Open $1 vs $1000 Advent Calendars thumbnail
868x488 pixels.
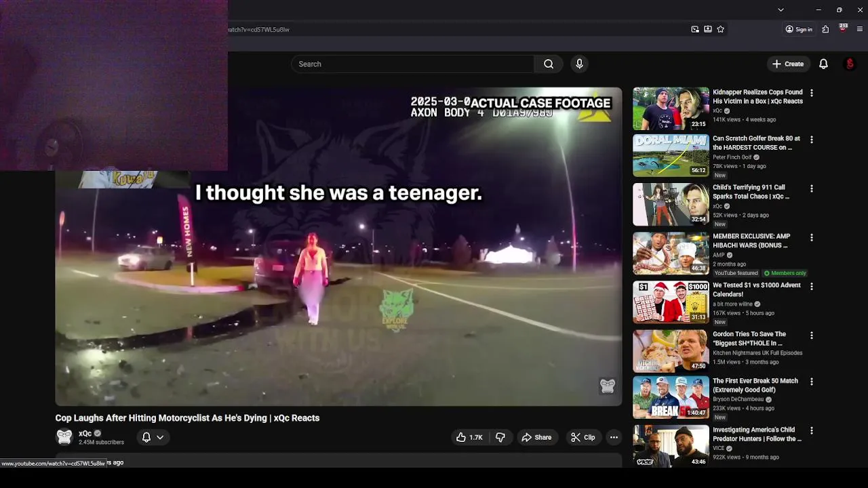671,302
